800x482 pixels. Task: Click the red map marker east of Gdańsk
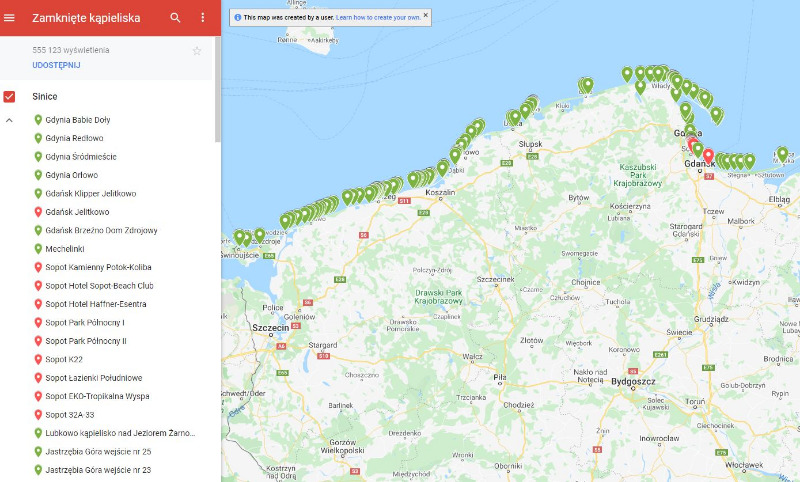(x=708, y=156)
